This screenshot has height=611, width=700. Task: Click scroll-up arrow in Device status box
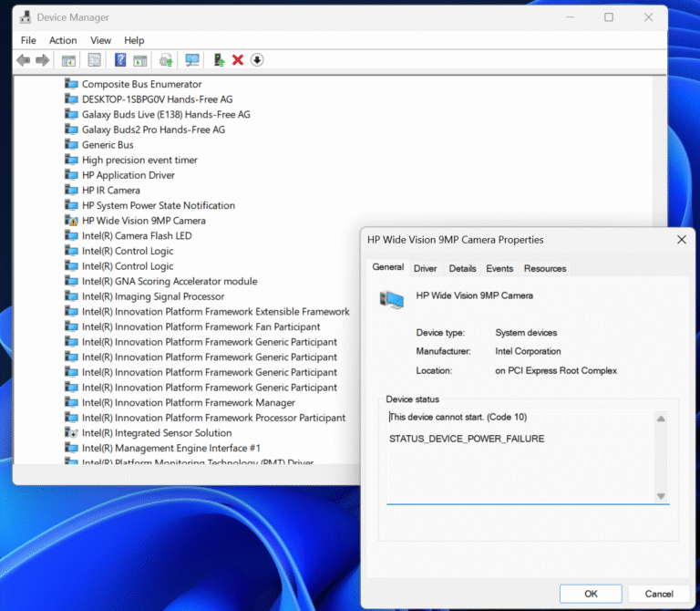[661, 419]
